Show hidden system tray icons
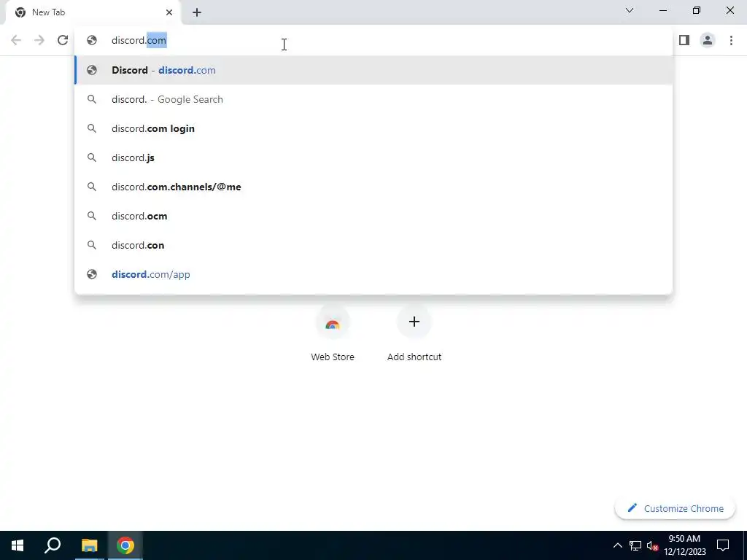The height and width of the screenshot is (560, 747). [x=617, y=545]
